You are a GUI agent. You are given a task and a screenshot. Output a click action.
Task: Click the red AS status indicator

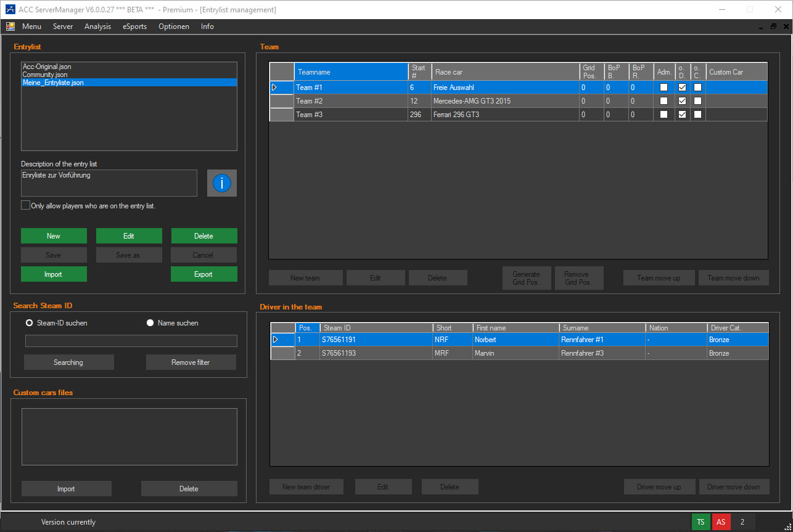(x=721, y=522)
